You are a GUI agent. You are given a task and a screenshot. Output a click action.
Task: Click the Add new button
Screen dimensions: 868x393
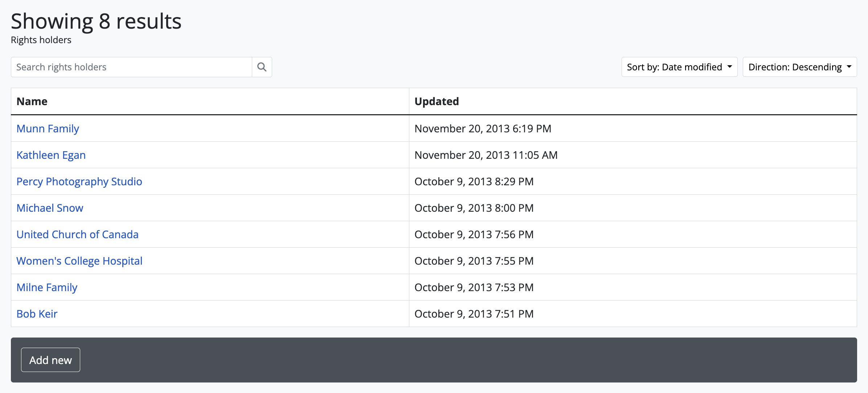coord(50,360)
